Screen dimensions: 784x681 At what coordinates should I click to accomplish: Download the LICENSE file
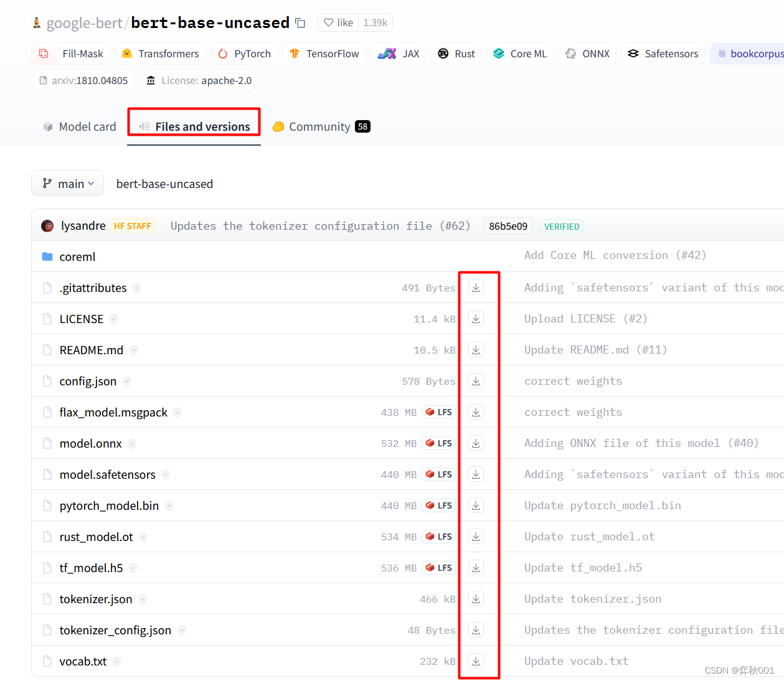[476, 319]
